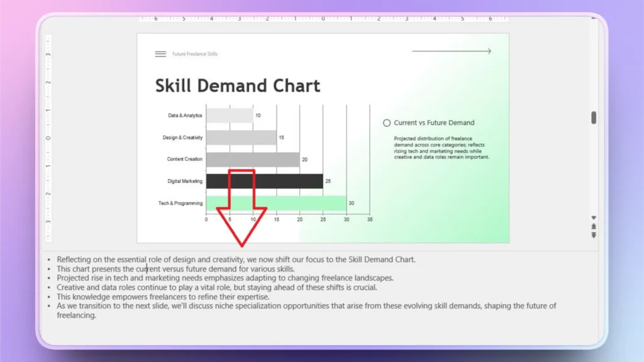Click the forward arrow icon on the slide header

pos(451,51)
